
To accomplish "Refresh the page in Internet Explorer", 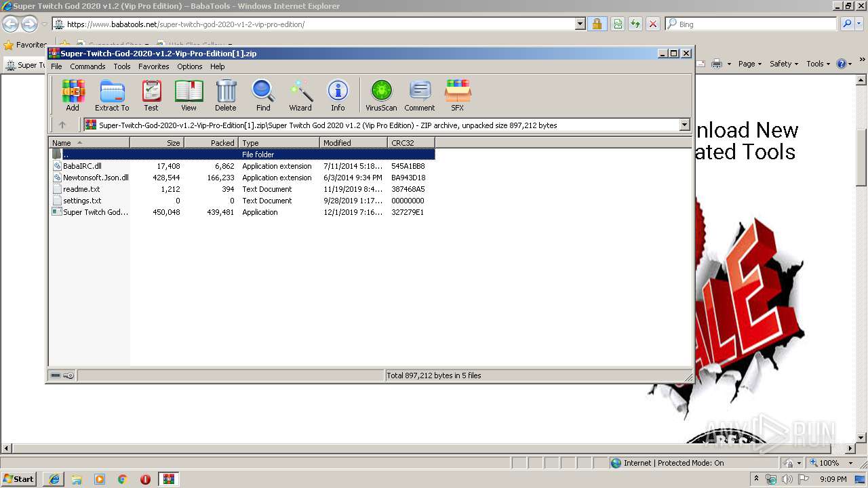I will (x=635, y=24).
